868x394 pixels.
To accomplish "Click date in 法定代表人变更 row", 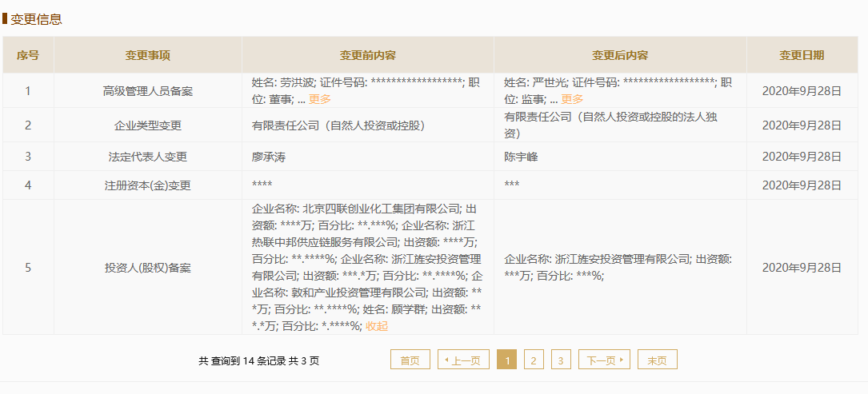I will click(802, 157).
